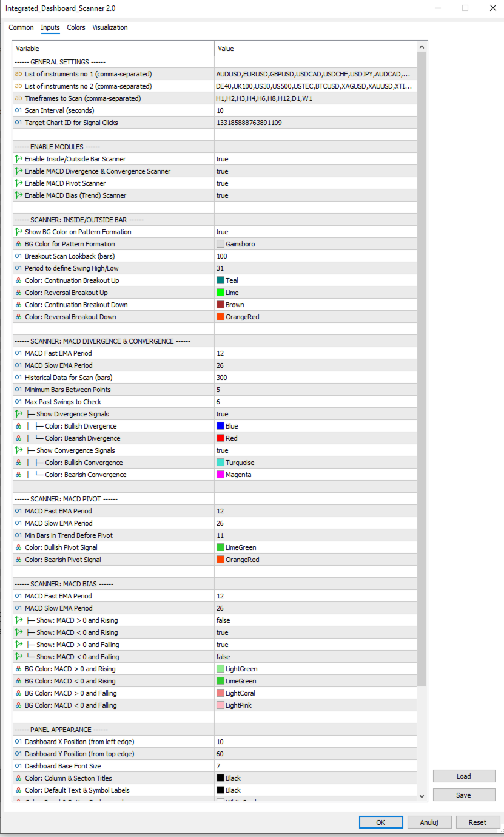Click color icon beside BG Color for Pattern Formation
Screen dimensions: 504x837
pos(18,244)
